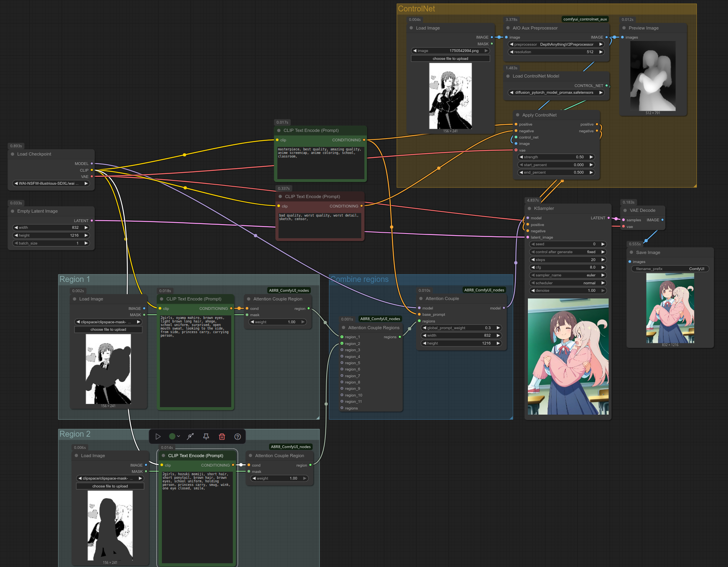Open DepthAnythingV2Preprocessor preprocessor dropdown
The height and width of the screenshot is (567, 728).
click(556, 44)
